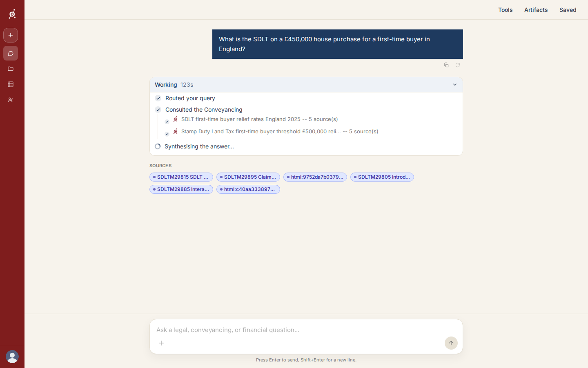This screenshot has height=368, width=588.
Task: Click 'Stamp Duty Land Tax first-time buyer threshold' row
Action: tap(280, 132)
